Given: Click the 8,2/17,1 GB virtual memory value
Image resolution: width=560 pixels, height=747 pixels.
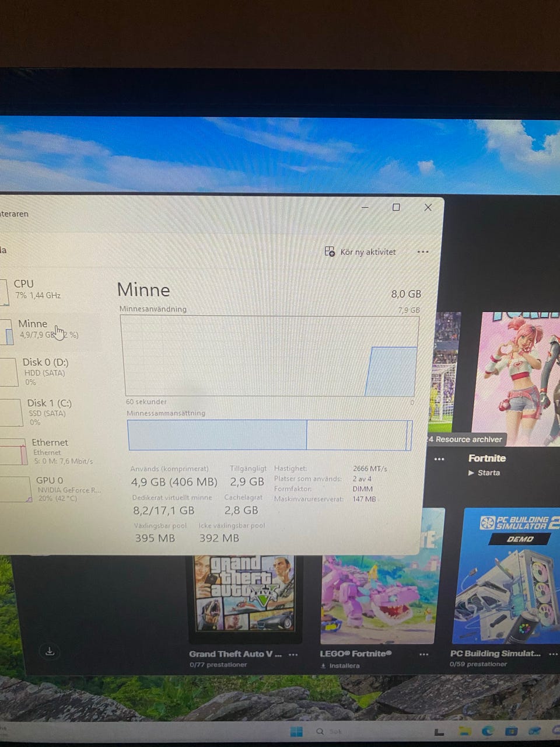Looking at the screenshot, I should point(164,511).
